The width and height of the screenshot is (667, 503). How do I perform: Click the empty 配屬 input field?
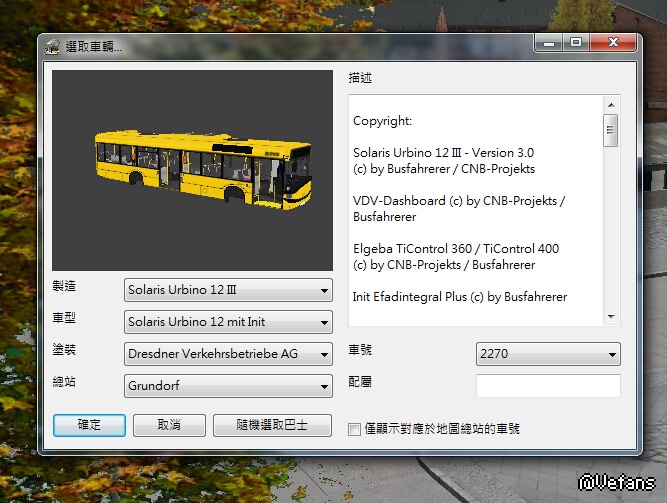[x=548, y=386]
